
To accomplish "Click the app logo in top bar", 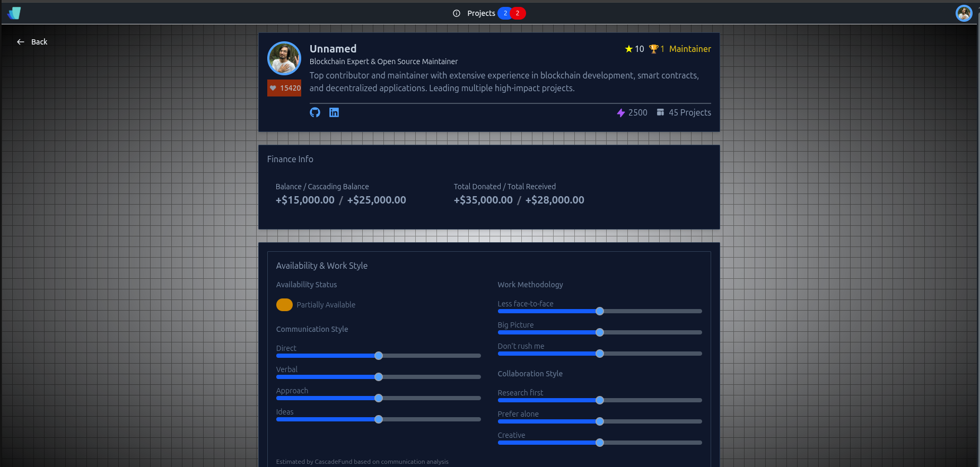I will [14, 13].
